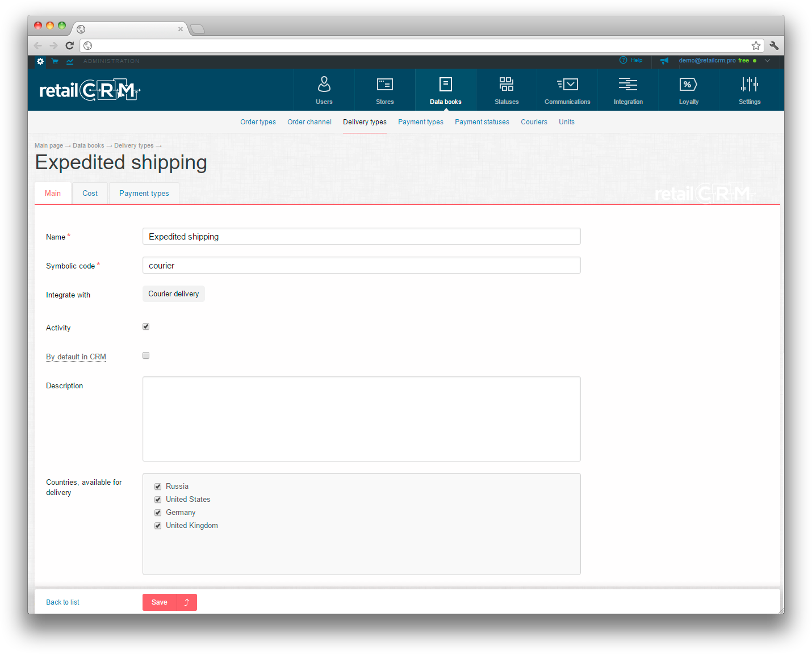This screenshot has width=812, height=654.
Task: Open the browser wrench menu icon
Action: (774, 45)
